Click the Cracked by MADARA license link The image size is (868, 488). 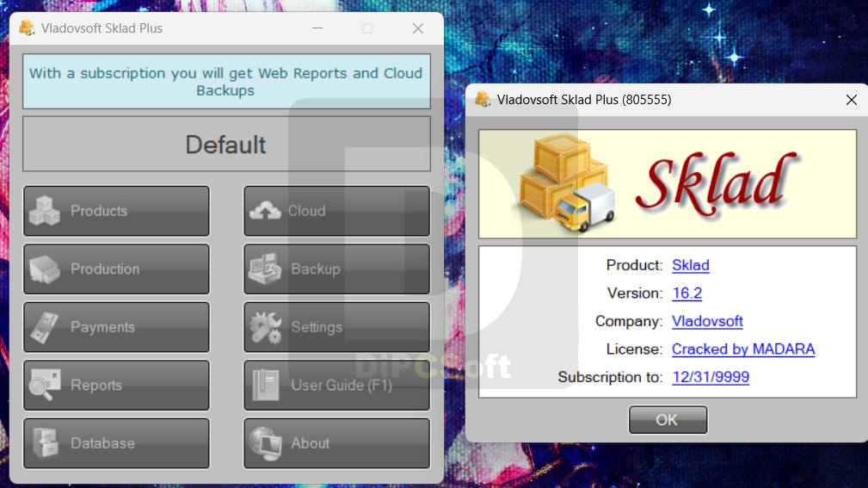(743, 349)
